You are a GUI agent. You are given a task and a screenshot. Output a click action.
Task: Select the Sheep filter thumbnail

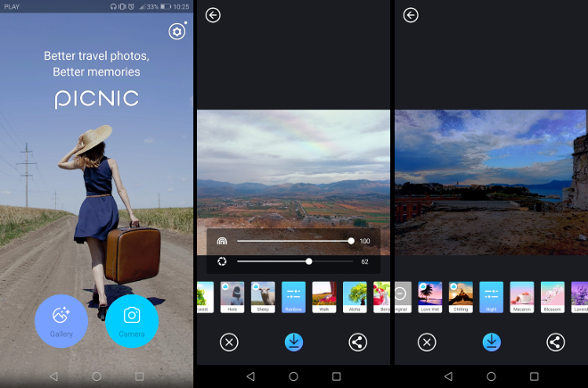coord(263,296)
